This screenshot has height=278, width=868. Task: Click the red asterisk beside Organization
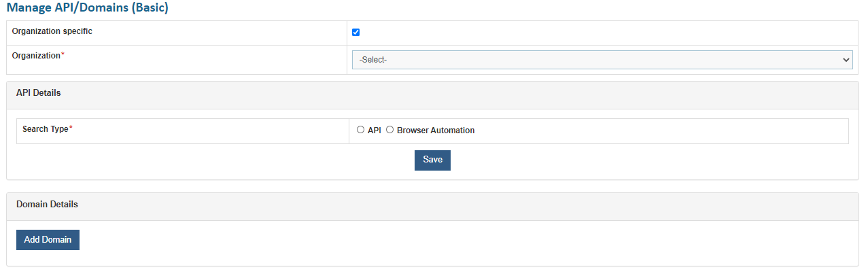pyautogui.click(x=63, y=55)
